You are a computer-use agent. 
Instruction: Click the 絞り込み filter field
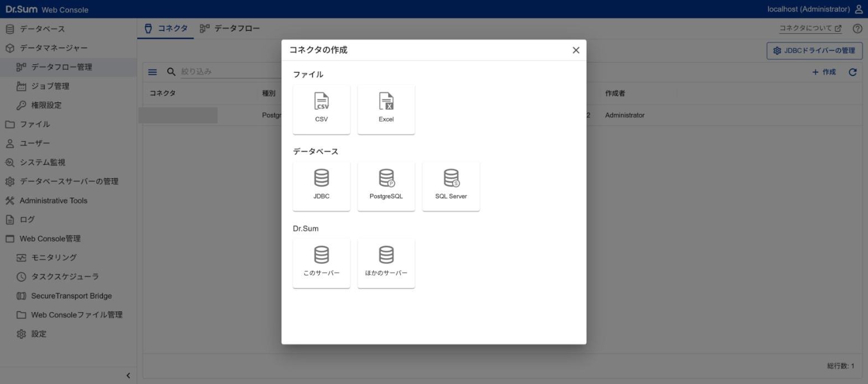[230, 72]
